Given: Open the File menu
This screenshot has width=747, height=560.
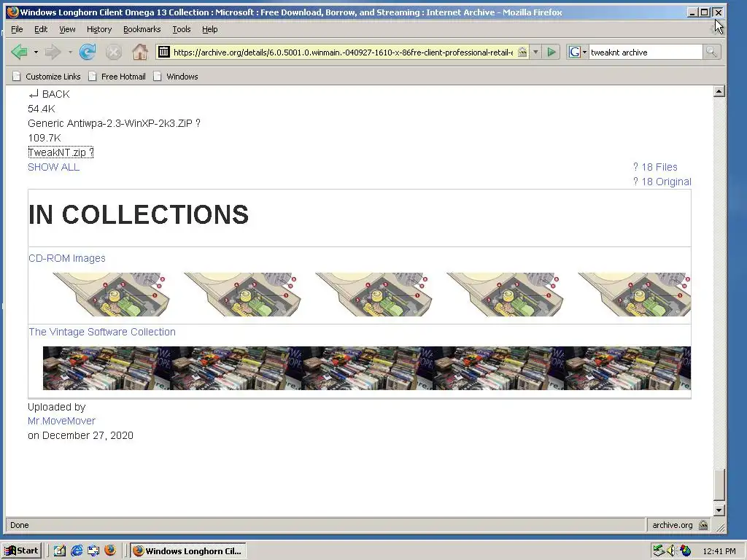Looking at the screenshot, I should coord(18,29).
